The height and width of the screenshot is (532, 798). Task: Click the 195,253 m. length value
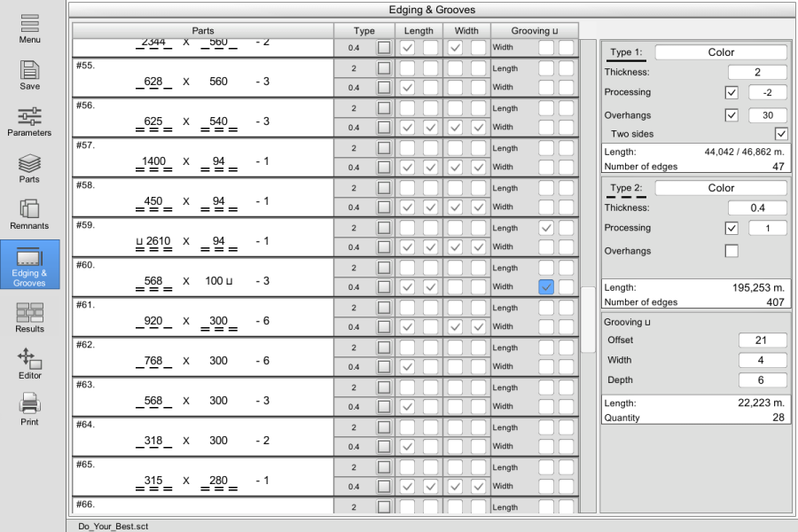[x=758, y=287]
